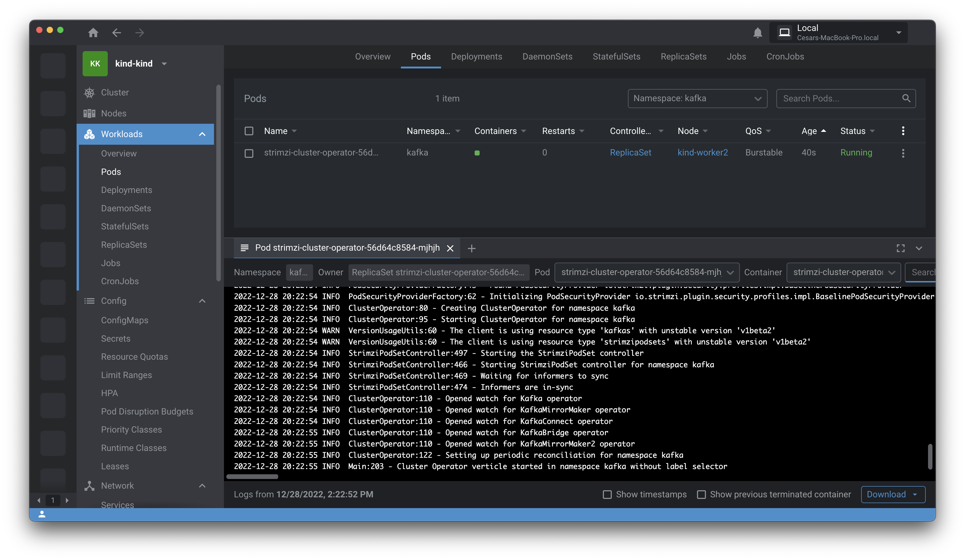Maximize the dock panel to fullscreen
The image size is (965, 560).
[901, 249]
